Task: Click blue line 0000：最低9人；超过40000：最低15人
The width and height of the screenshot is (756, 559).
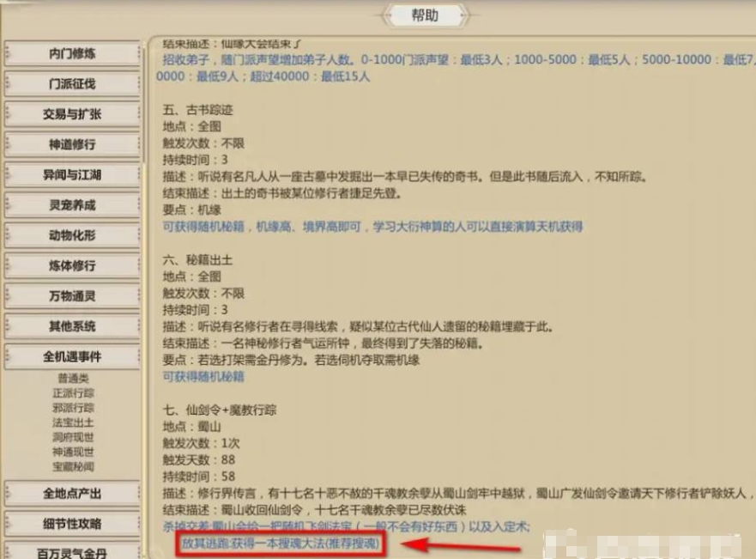Action: (263, 76)
